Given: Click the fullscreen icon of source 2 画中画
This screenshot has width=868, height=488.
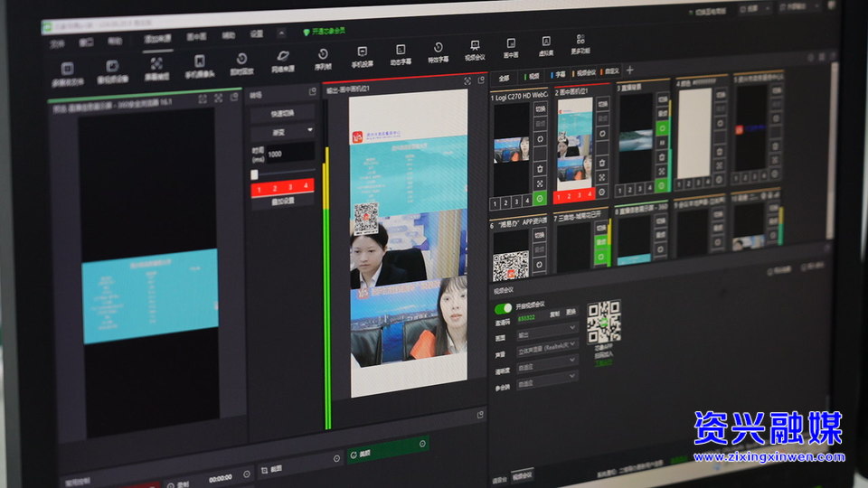Looking at the screenshot, I should pos(602,177).
